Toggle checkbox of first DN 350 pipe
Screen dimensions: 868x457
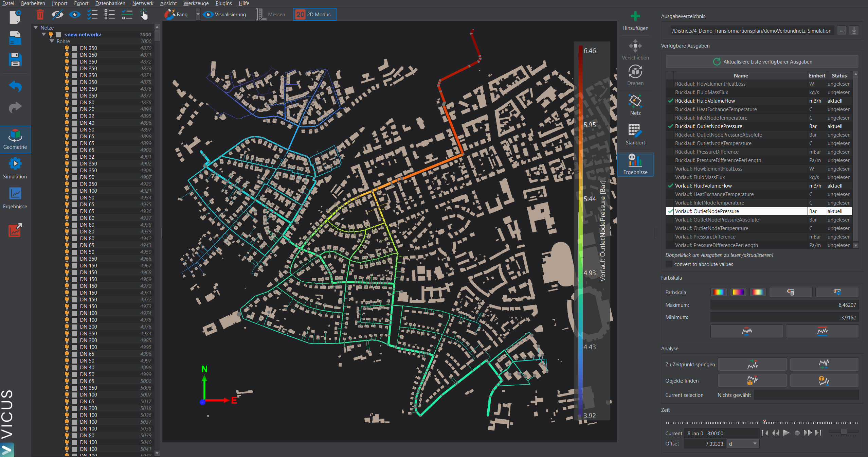[75, 48]
